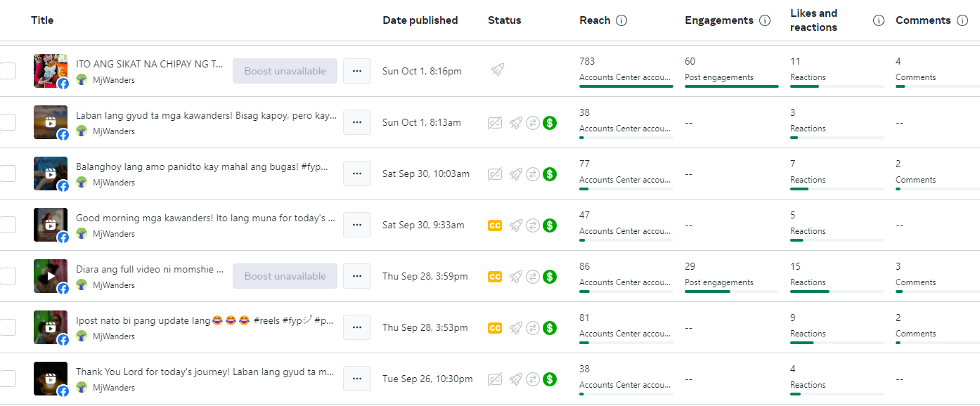Open thumbnail of Diara ang full video post
Viewport: 980px width, 406px height.
51,276
